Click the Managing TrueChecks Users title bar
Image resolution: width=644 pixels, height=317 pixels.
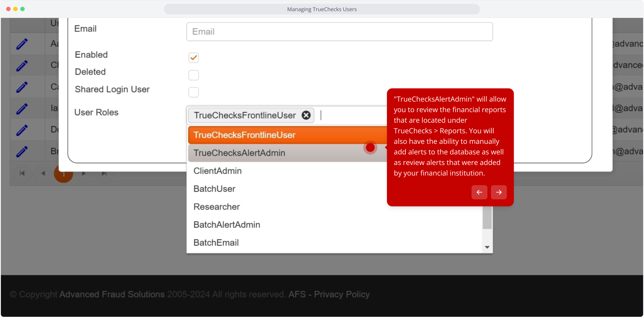point(322,9)
